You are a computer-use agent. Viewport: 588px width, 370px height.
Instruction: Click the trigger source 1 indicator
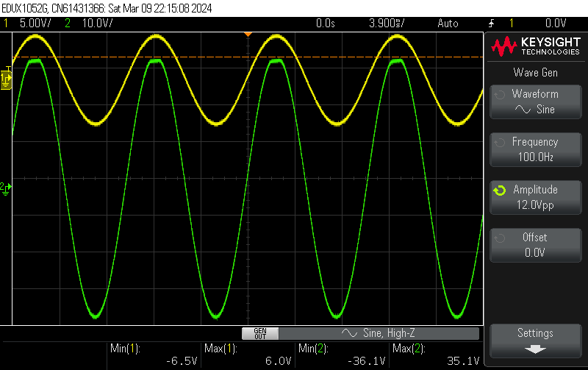511,24
